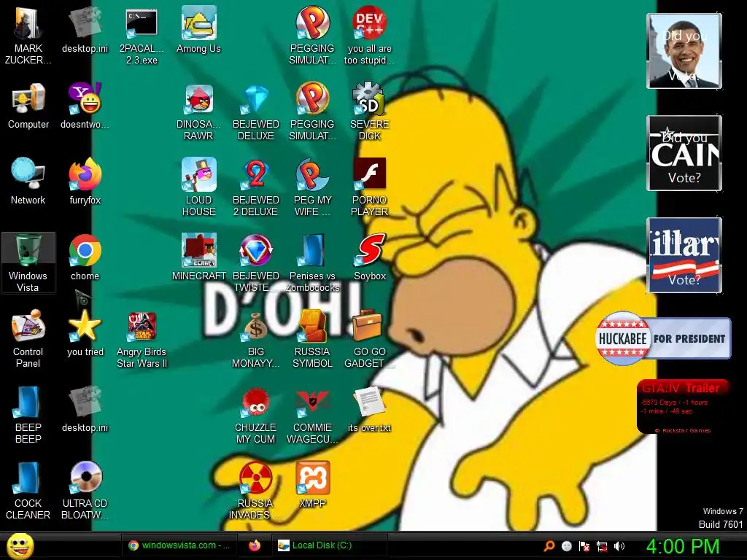The image size is (747, 560).
Task: Launch the 'chome' Chrome shortcut
Action: point(85,257)
